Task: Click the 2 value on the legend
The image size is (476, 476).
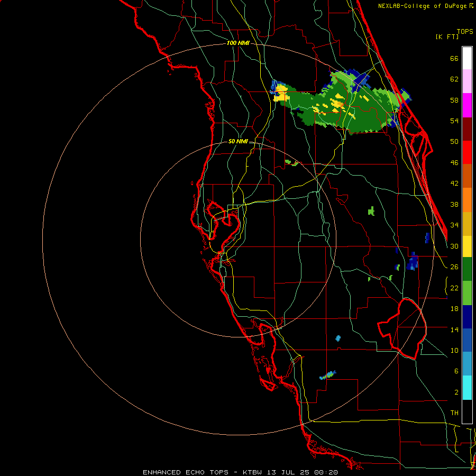Action: (456, 392)
